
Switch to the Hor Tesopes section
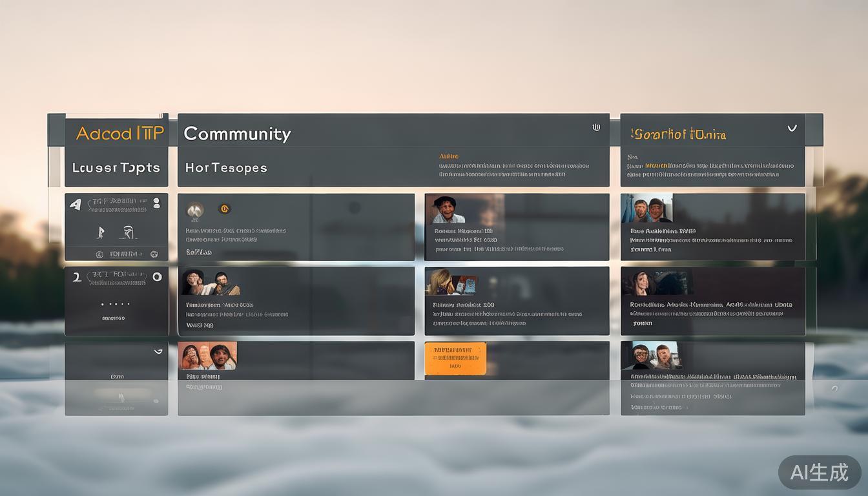pos(225,168)
